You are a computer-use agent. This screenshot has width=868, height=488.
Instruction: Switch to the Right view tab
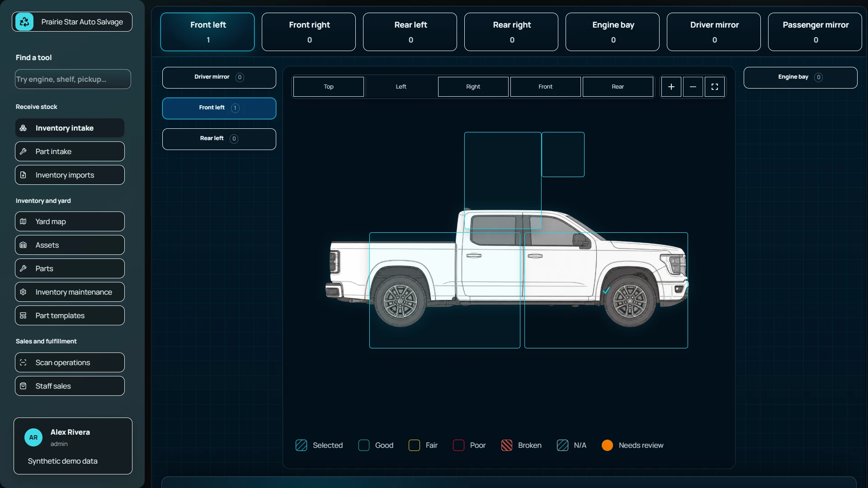[x=473, y=87]
